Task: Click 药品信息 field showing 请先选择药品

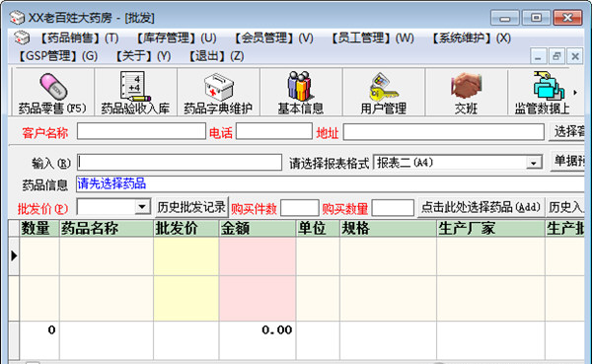Action: [331, 184]
